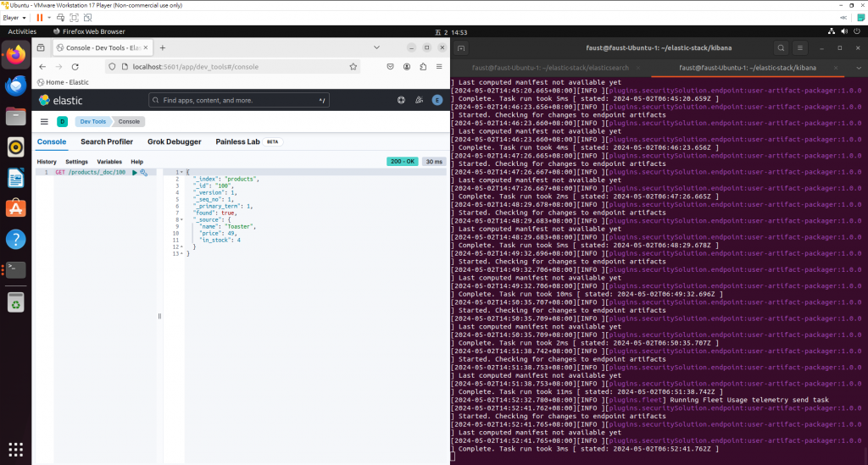Click the "name": "Toaster" response line
868x465 pixels.
click(227, 227)
